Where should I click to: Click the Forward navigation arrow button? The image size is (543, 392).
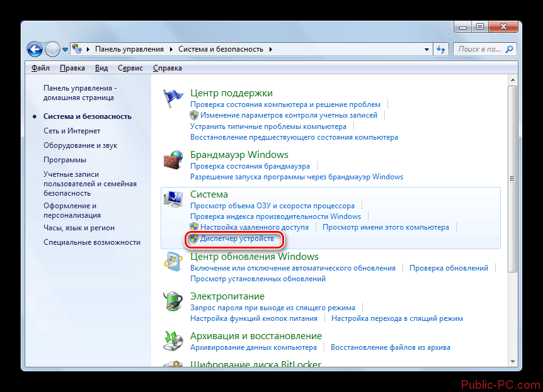(52, 50)
